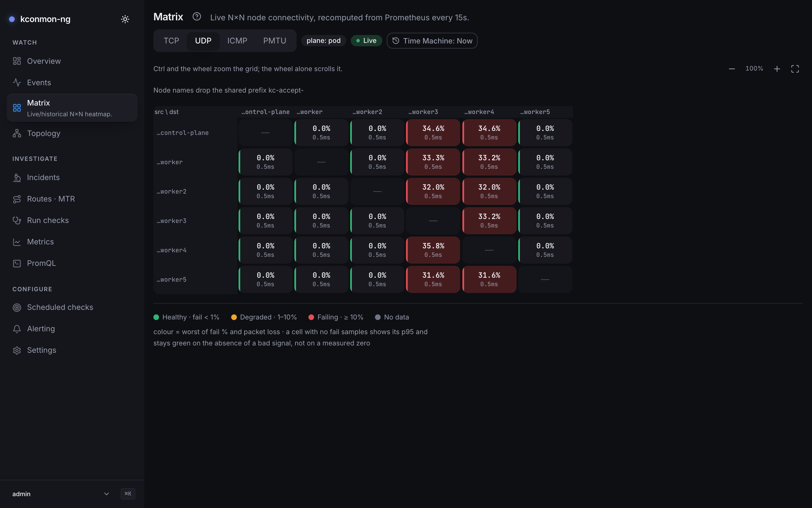The image size is (812, 508).
Task: Click the Failing ≥ 10% legend entry
Action: (336, 317)
